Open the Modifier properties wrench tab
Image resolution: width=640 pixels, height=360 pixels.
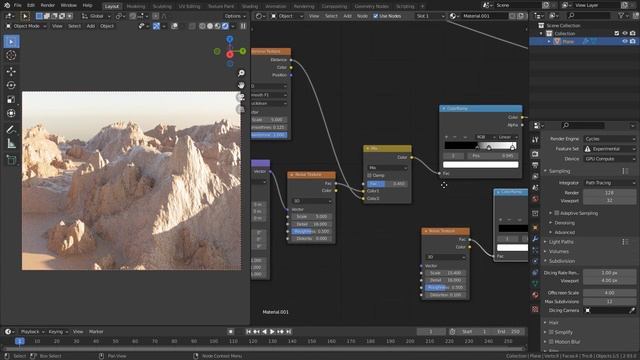tap(535, 239)
